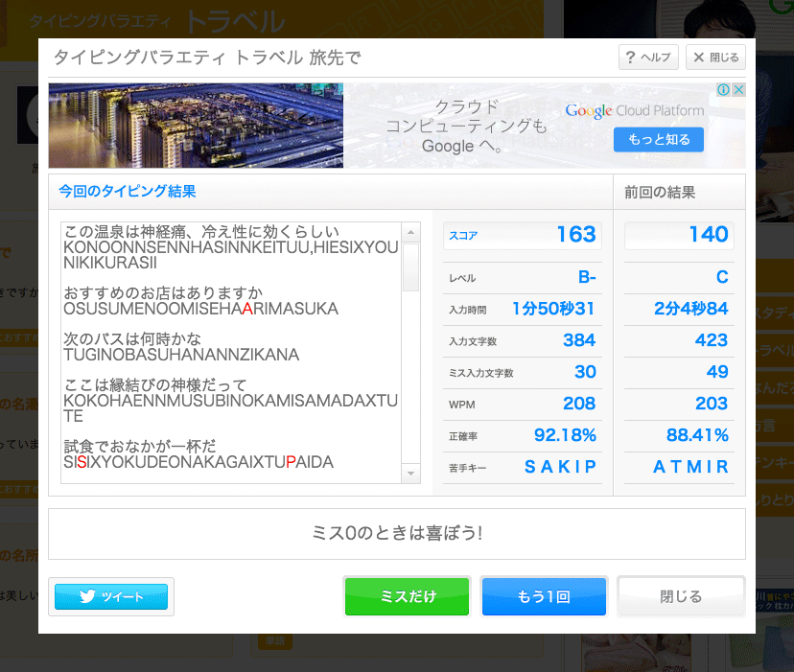Click the previous level value C
Viewport: 794px width, 672px height.
coord(722,277)
